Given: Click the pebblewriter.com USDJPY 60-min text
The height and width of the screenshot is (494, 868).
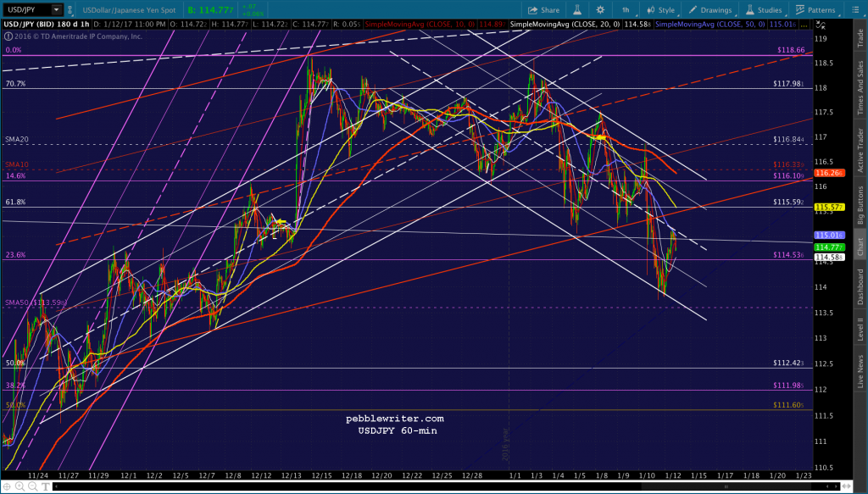Looking at the screenshot, I should (395, 425).
